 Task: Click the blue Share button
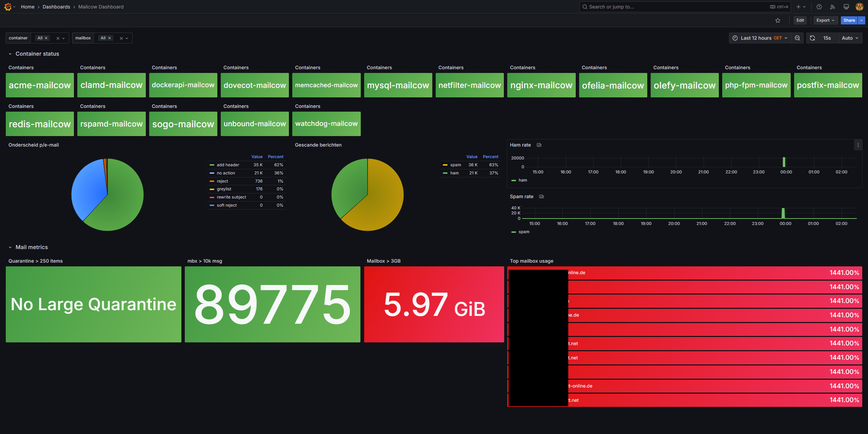849,20
